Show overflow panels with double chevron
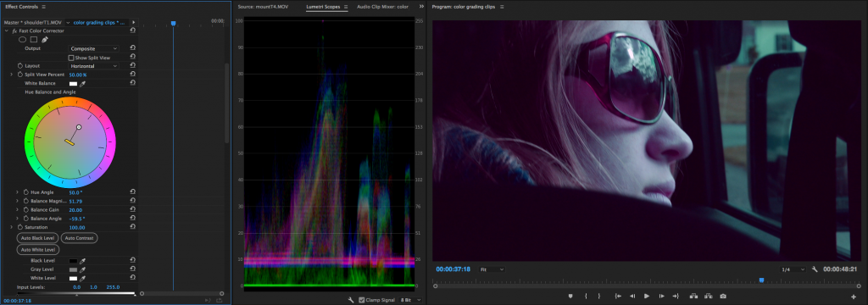 click(421, 7)
